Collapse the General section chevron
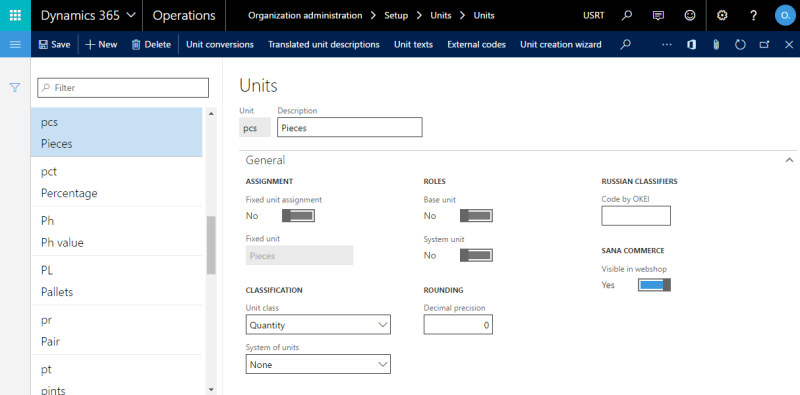This screenshot has width=800, height=395. 789,160
